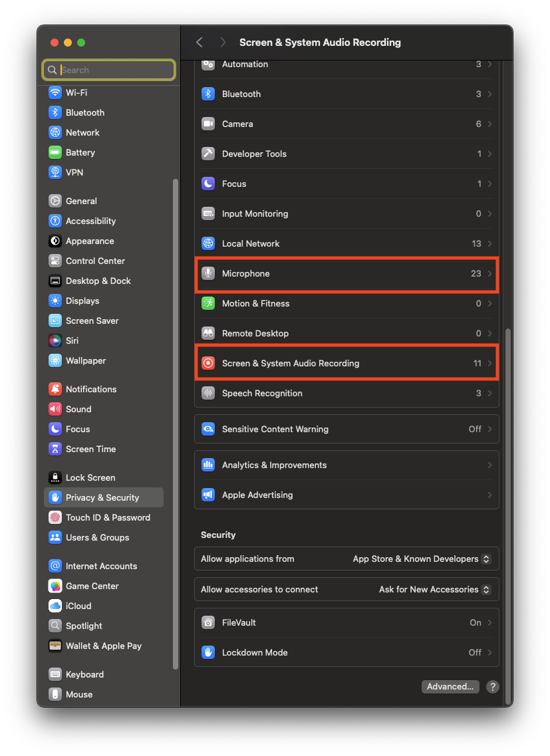Click the Network globe icon
The width and height of the screenshot is (550, 756).
[x=55, y=132]
